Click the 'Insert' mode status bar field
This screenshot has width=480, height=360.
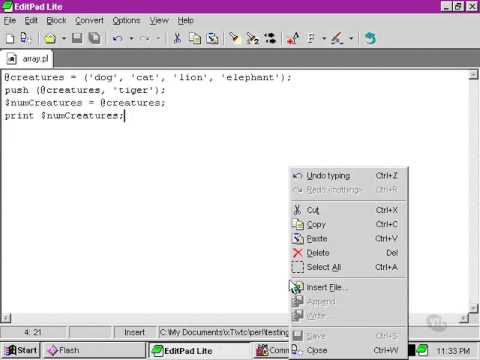coord(135,332)
